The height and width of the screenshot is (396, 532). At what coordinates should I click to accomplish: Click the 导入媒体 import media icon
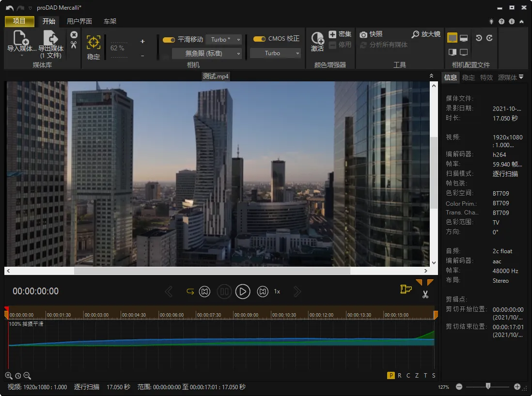click(21, 38)
